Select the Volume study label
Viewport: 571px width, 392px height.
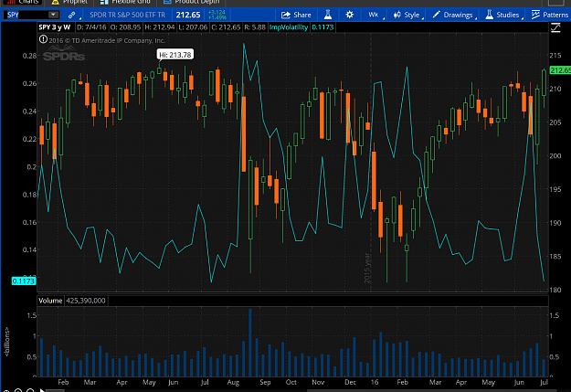click(50, 301)
